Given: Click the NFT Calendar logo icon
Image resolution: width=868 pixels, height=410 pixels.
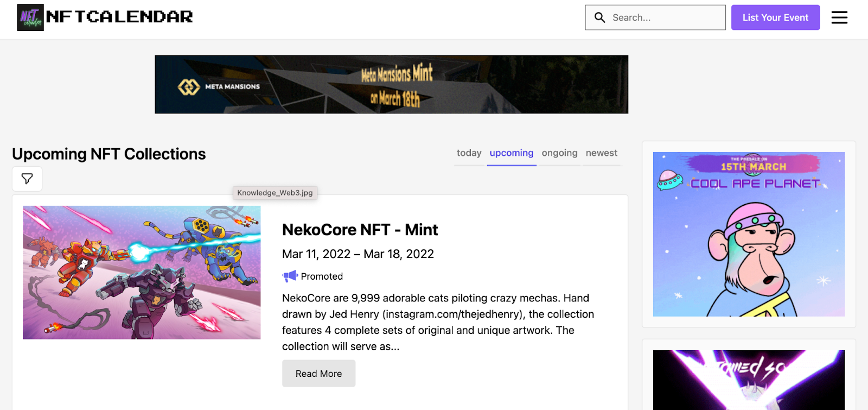Looking at the screenshot, I should coord(30,17).
